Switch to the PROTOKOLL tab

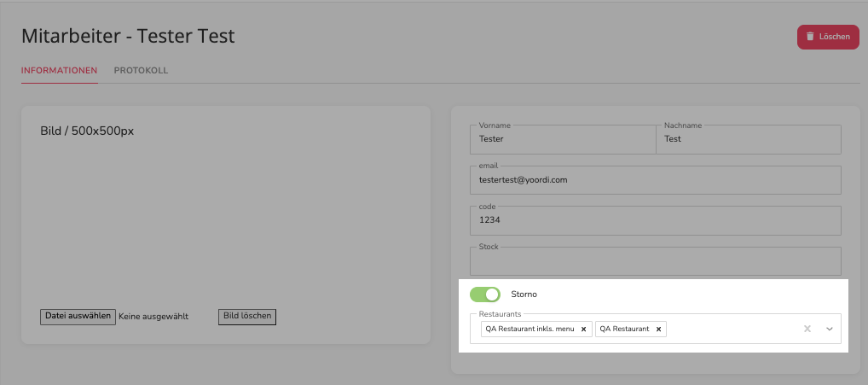(x=141, y=71)
